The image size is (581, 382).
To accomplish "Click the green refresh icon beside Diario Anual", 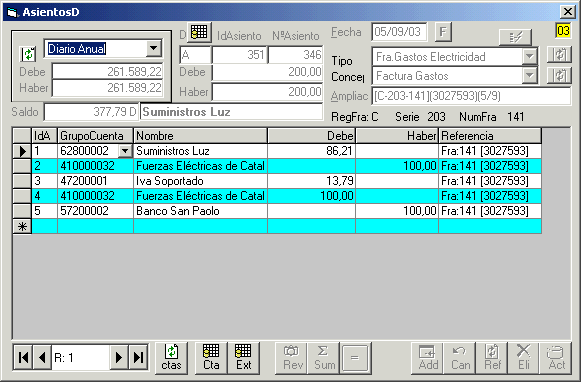I will tap(28, 54).
